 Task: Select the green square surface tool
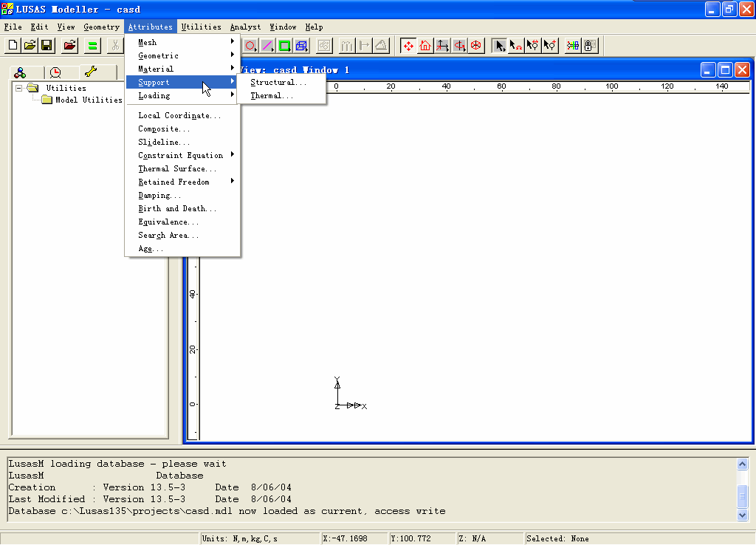click(x=284, y=46)
